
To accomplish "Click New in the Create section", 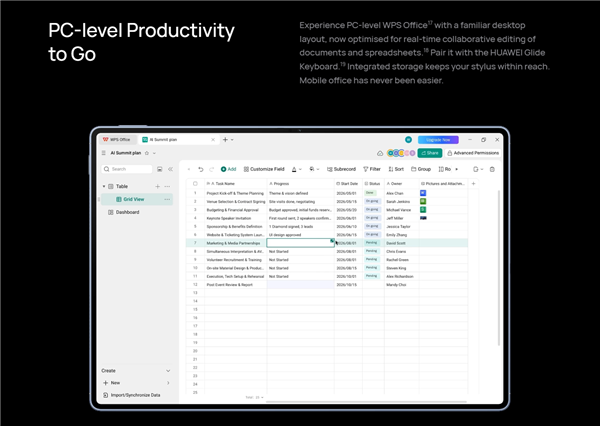I will [x=112, y=383].
